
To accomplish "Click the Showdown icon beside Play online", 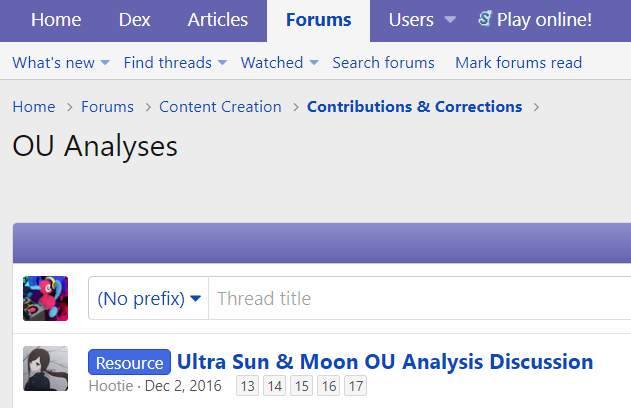I will pyautogui.click(x=485, y=19).
